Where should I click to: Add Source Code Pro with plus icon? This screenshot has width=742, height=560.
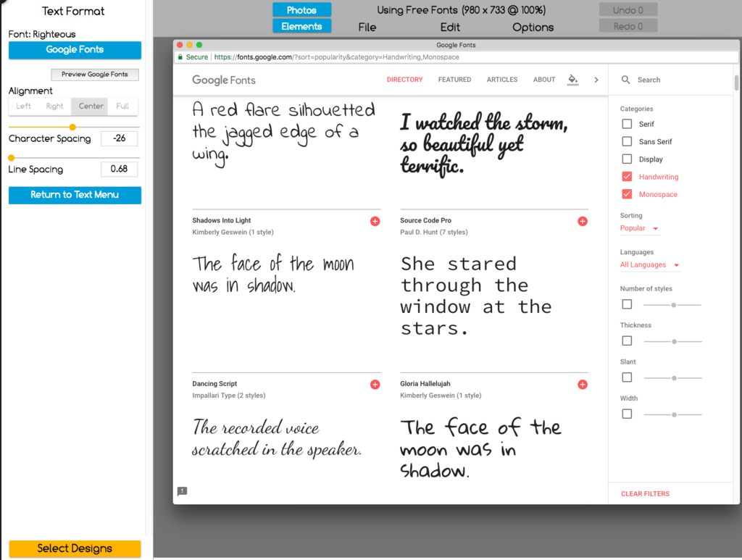click(583, 221)
